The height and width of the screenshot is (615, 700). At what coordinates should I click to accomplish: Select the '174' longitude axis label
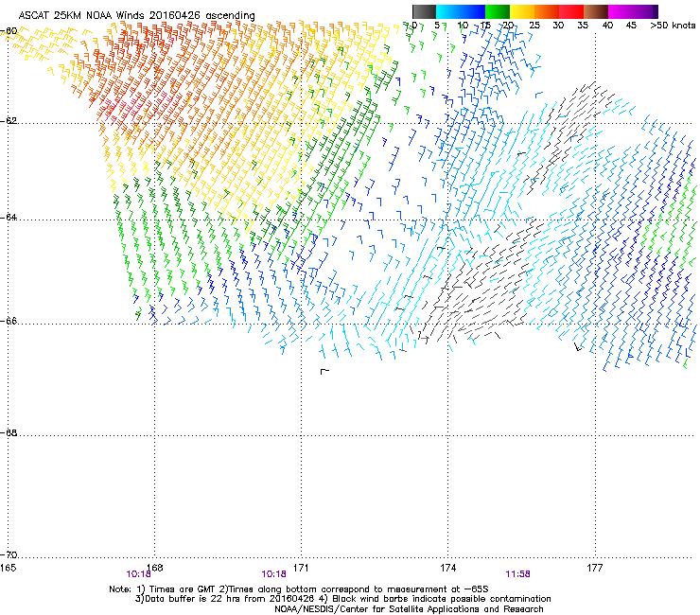click(x=448, y=568)
